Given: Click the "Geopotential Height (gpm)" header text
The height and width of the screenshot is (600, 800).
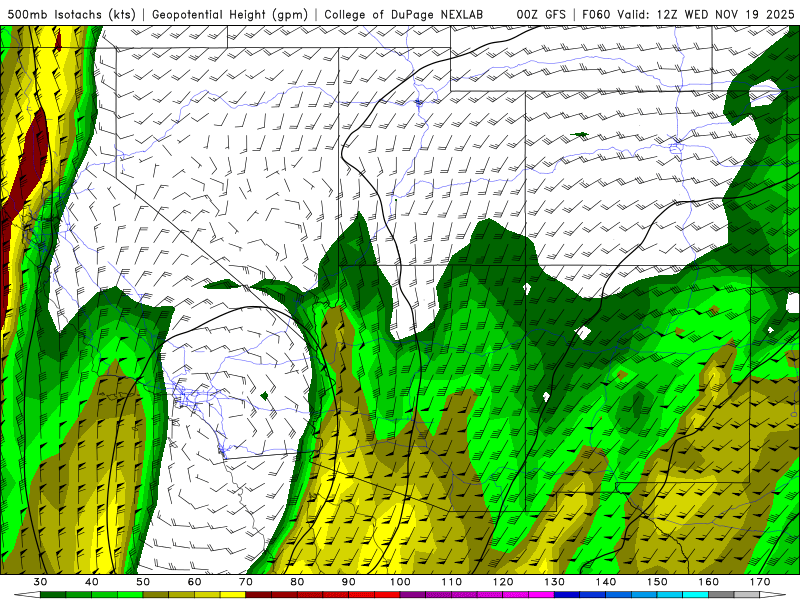Looking at the screenshot, I should pyautogui.click(x=230, y=14).
